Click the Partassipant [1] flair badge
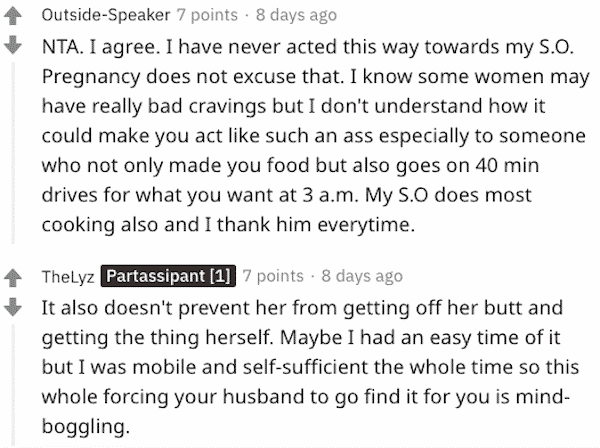600x448 pixels. 168,276
